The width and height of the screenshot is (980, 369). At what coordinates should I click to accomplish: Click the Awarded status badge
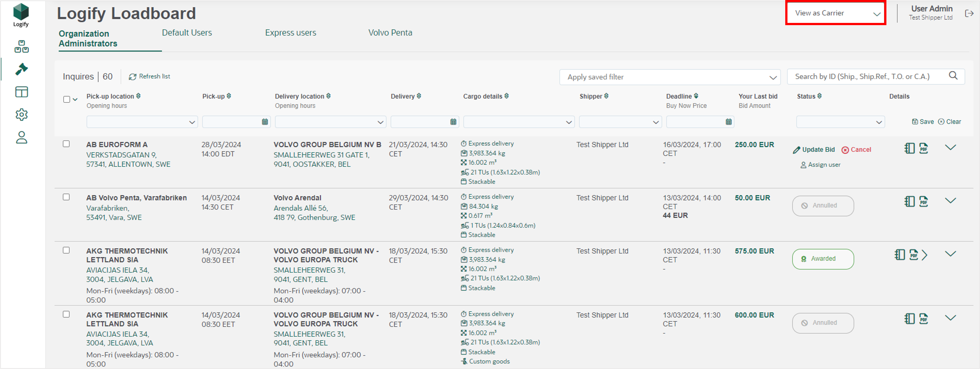(x=823, y=259)
